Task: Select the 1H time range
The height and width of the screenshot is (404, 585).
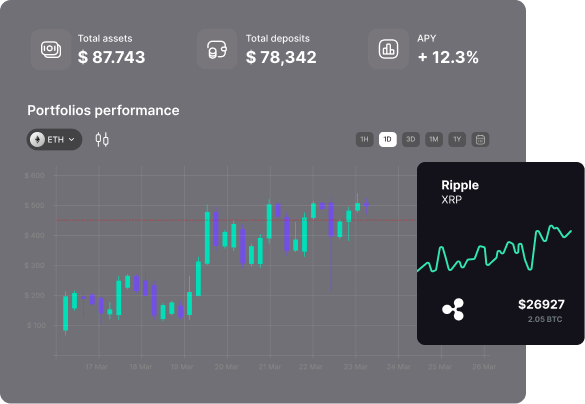Action: [365, 140]
